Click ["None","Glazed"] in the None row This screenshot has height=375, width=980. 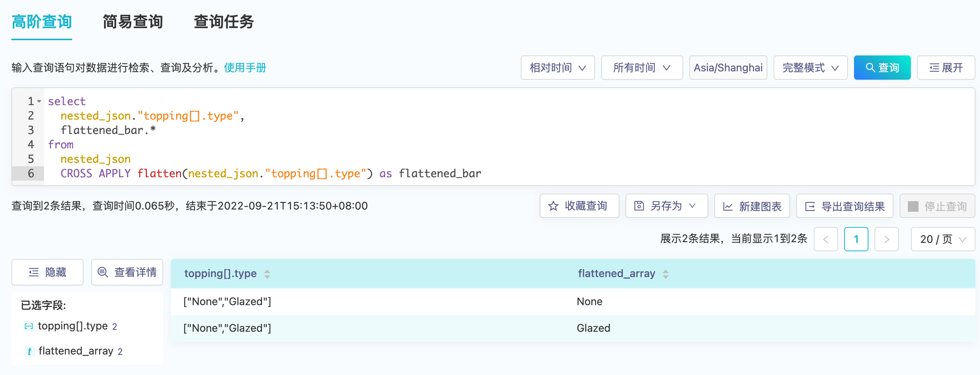227,302
